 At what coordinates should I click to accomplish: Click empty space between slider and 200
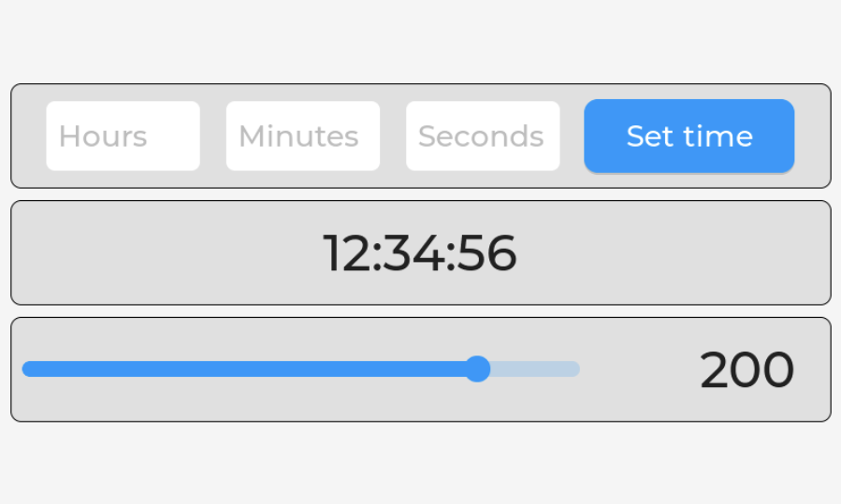click(x=639, y=369)
